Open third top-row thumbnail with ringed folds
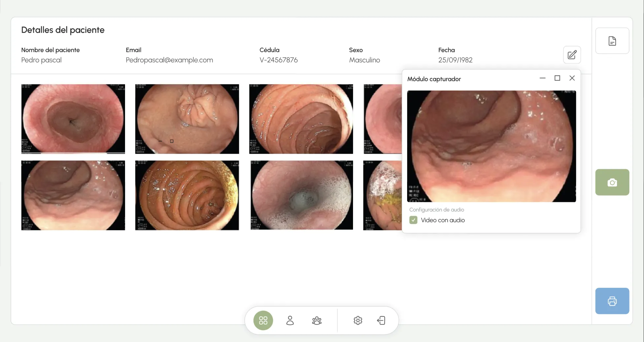Screen dimensions: 644x342 (x=301, y=119)
